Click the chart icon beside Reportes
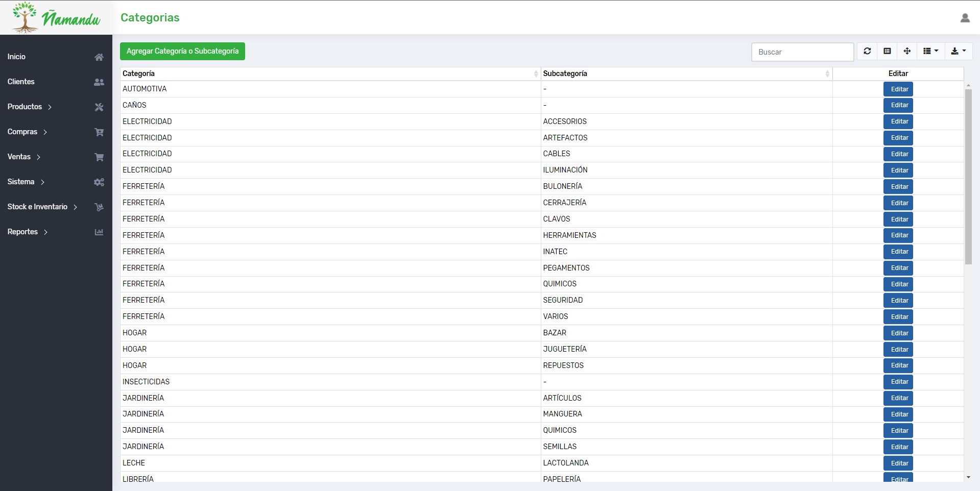 click(x=99, y=232)
